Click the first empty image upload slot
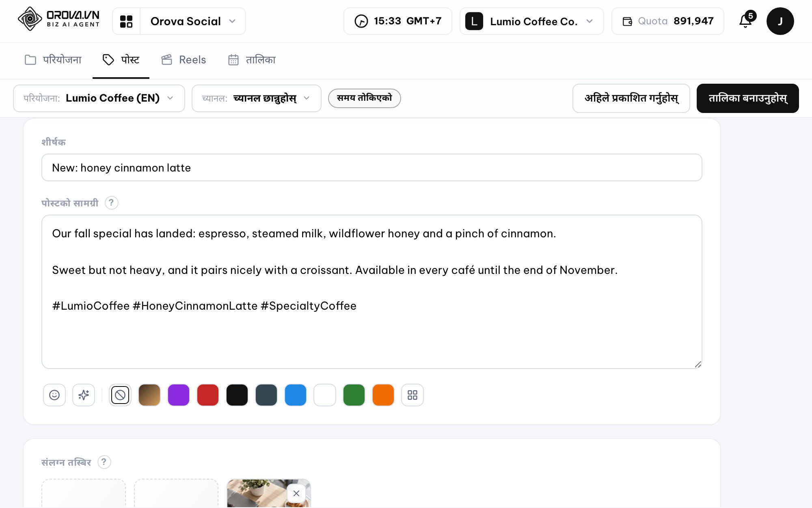812x508 pixels. (x=84, y=493)
